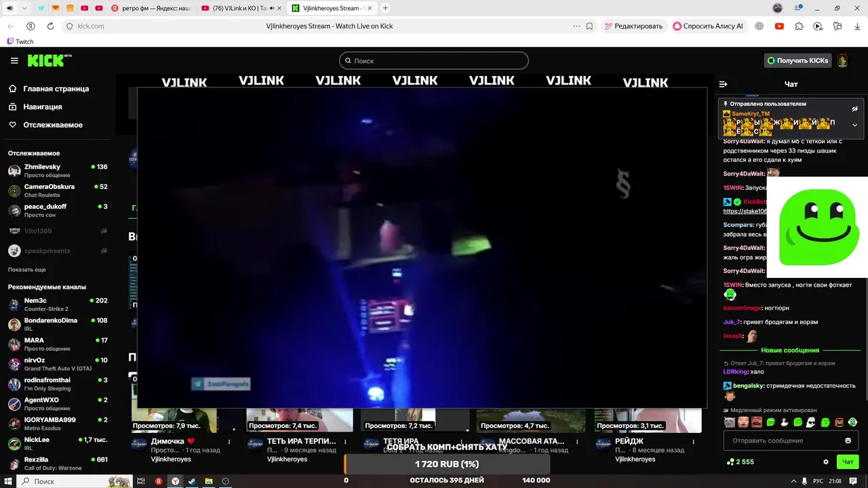
Task: Open the emoji picker in message box
Action: click(x=848, y=441)
